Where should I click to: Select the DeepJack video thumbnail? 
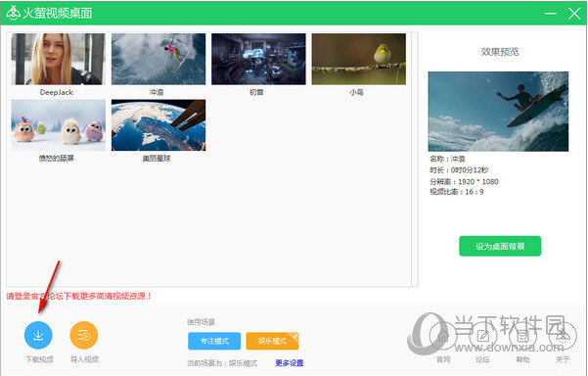[x=59, y=59]
